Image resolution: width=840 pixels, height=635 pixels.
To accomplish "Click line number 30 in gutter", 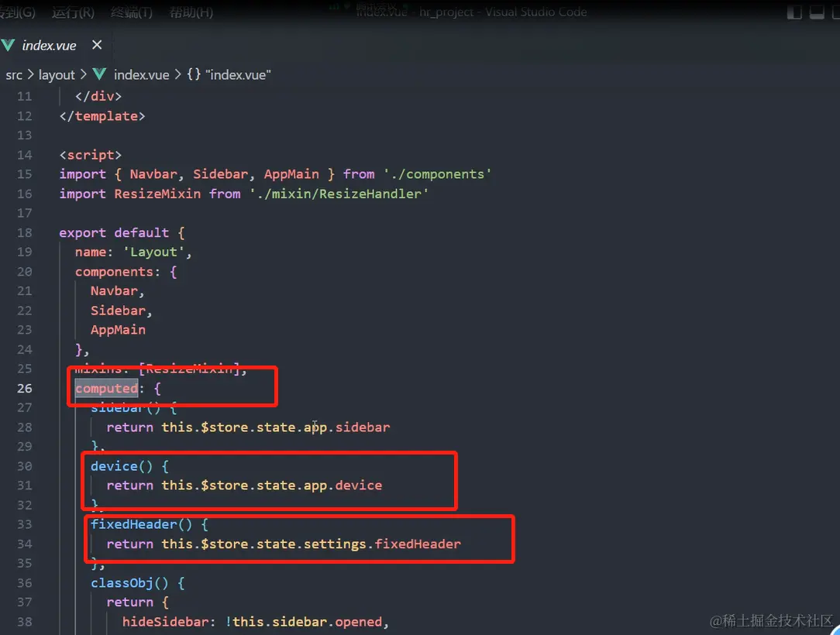I will [24, 466].
